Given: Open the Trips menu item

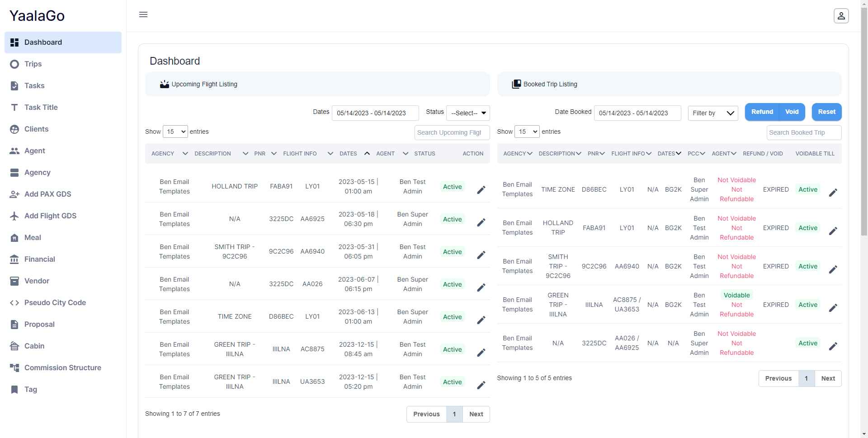Looking at the screenshot, I should pyautogui.click(x=63, y=64).
